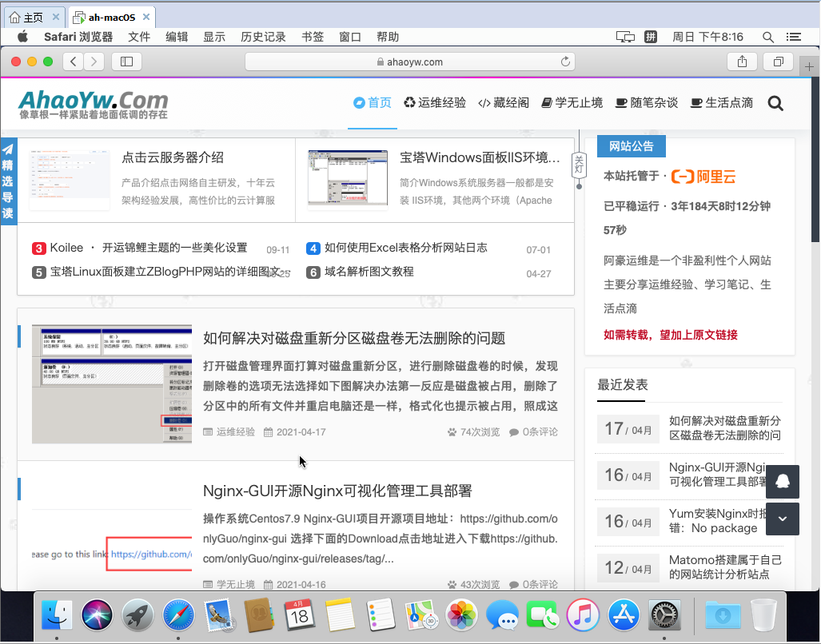Expand the floating down-chevron button

tap(782, 519)
